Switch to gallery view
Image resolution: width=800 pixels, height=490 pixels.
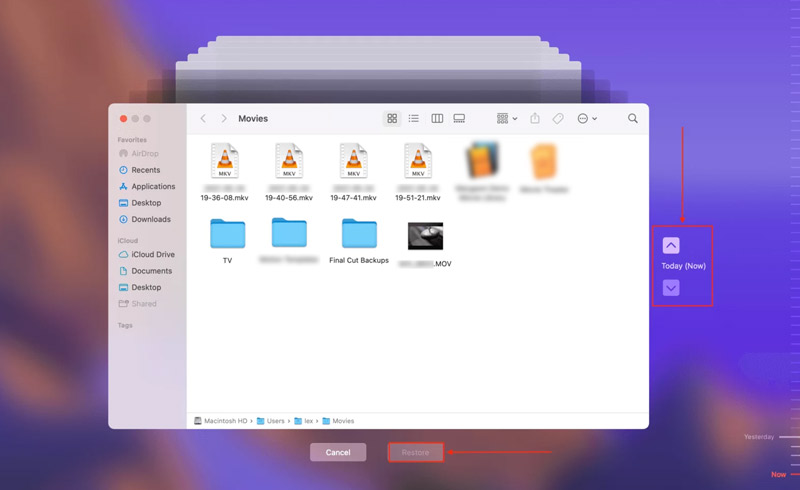pos(459,119)
